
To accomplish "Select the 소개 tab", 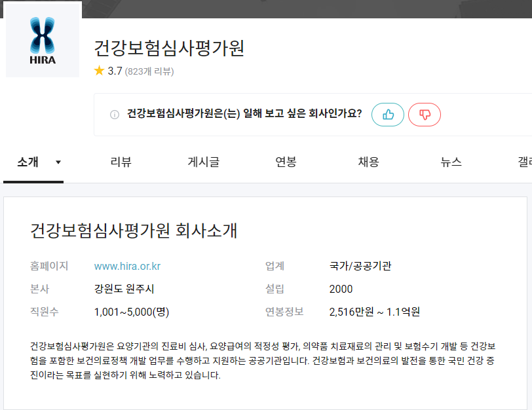I will pyautogui.click(x=28, y=162).
